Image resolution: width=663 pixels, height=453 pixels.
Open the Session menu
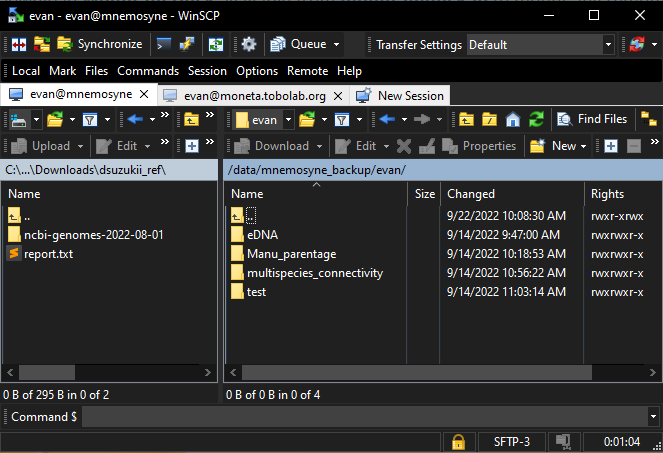[207, 71]
